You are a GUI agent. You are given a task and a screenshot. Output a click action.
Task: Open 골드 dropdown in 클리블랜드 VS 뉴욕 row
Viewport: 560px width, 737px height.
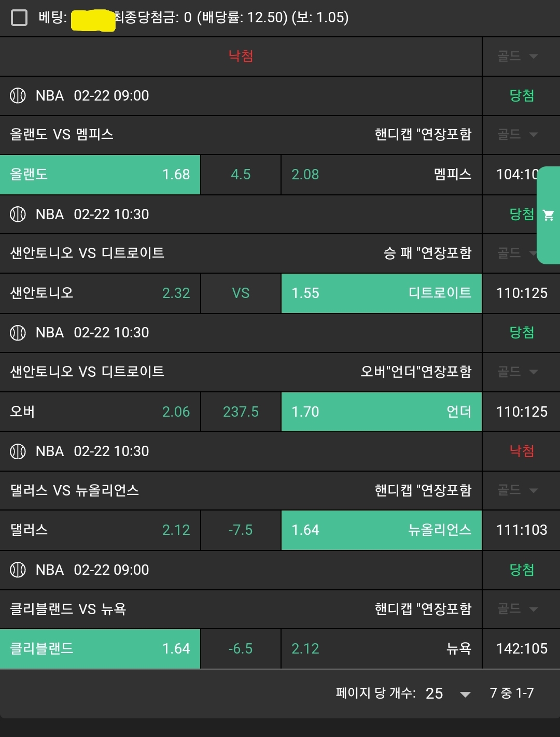(x=517, y=609)
